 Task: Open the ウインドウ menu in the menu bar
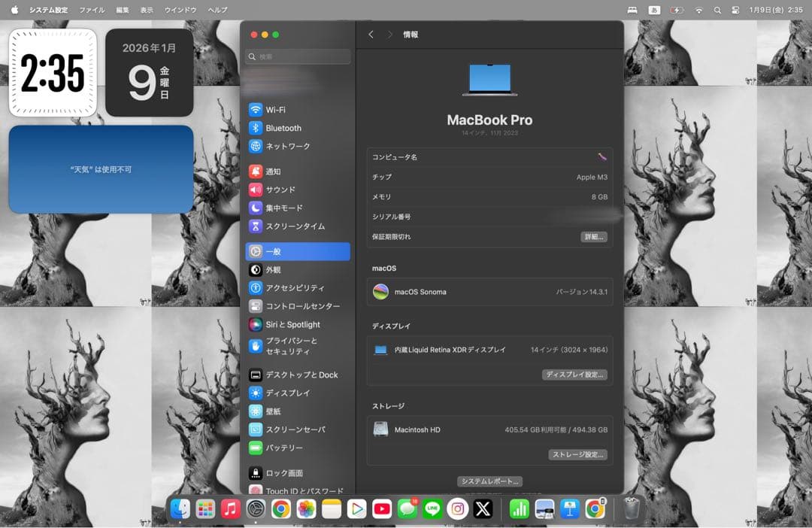point(180,10)
